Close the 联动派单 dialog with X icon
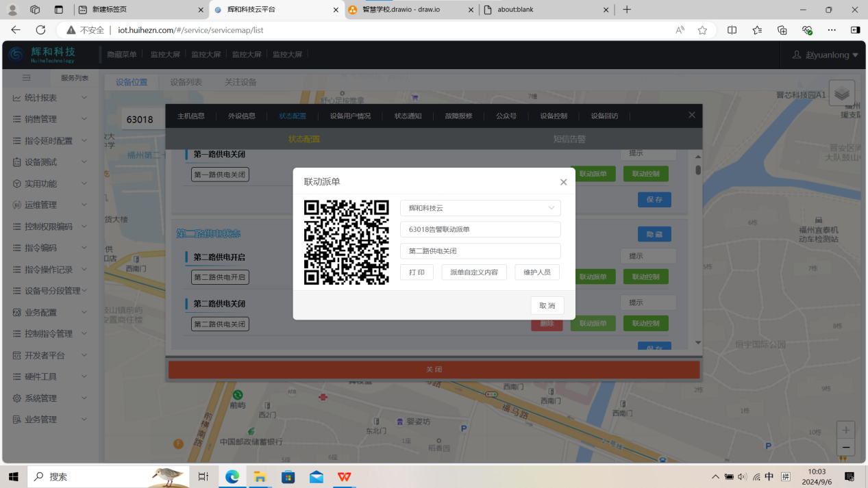This screenshot has height=488, width=868. click(563, 182)
